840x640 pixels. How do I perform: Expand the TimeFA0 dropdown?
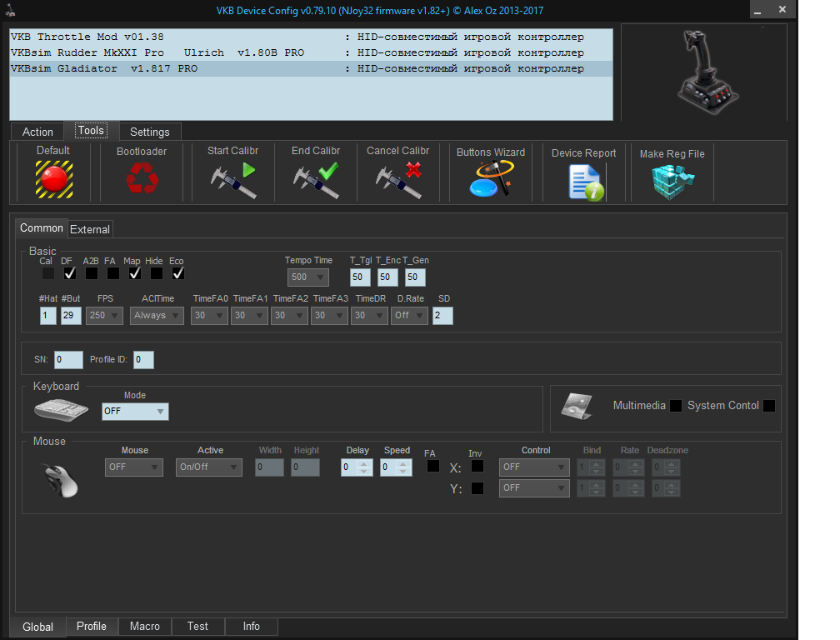(209, 316)
